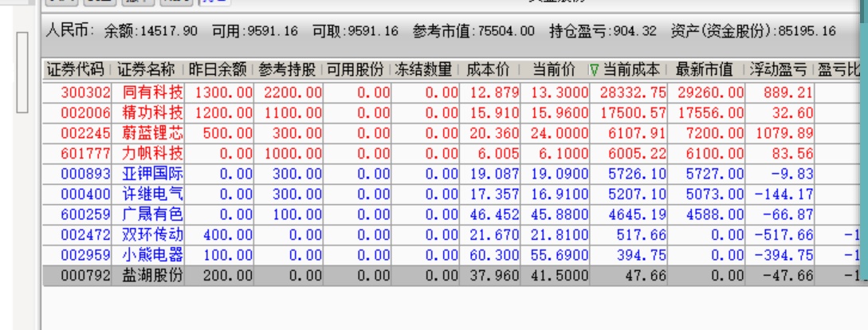
Task: Select the 精功科技 stock name
Action: point(152,113)
